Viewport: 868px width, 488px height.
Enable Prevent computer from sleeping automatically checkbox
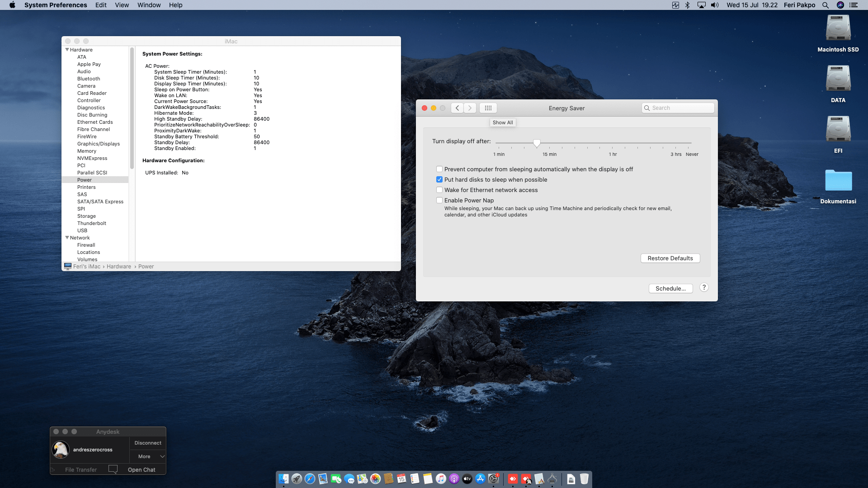pyautogui.click(x=439, y=169)
